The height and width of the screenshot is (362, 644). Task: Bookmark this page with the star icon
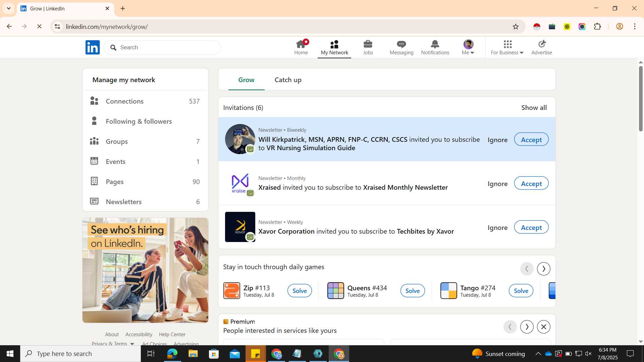(516, 26)
